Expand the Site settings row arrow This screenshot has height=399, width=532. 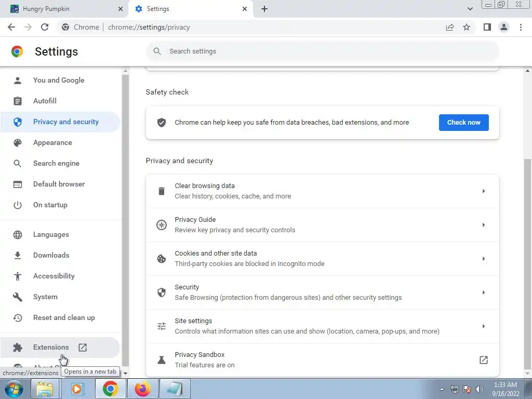point(484,326)
